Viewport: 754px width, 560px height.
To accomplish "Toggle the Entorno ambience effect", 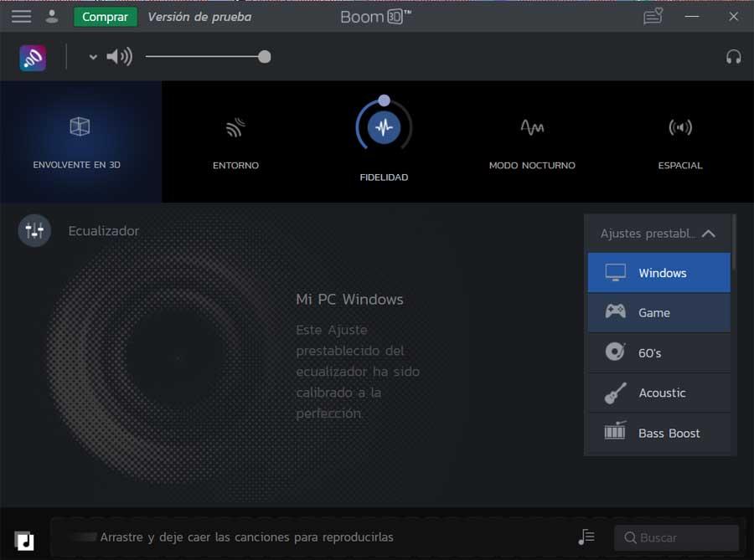I will pos(235,143).
